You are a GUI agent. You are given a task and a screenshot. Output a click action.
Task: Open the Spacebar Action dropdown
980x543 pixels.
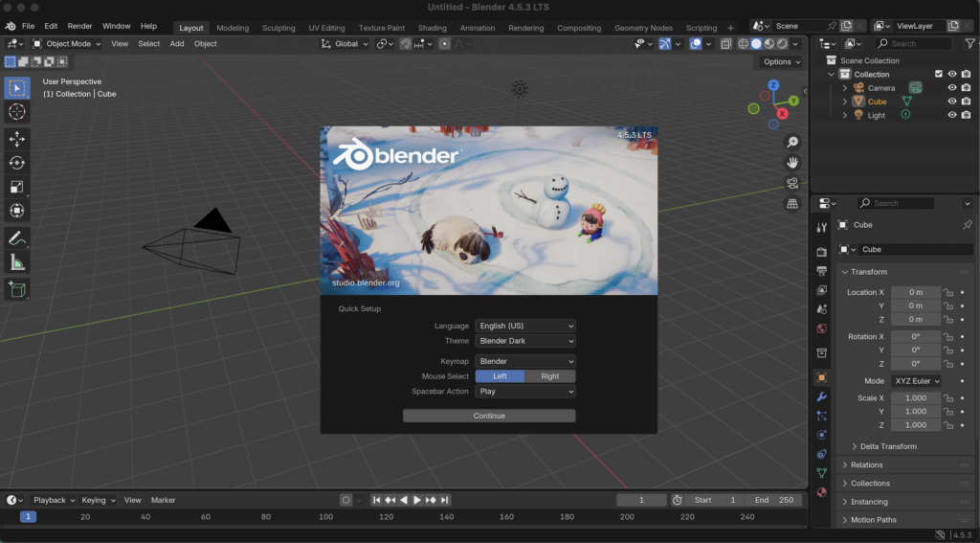[x=525, y=392]
